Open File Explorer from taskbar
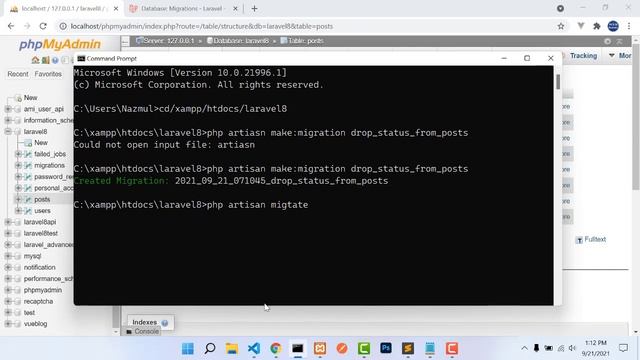This screenshot has height=360, width=640. coord(232,349)
